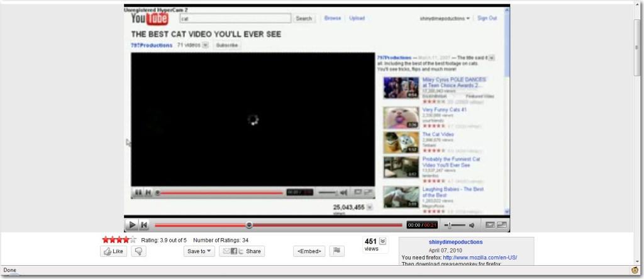Mute audio with the outer player's speaker icon
The width and height of the screenshot is (644, 279).
tap(471, 225)
